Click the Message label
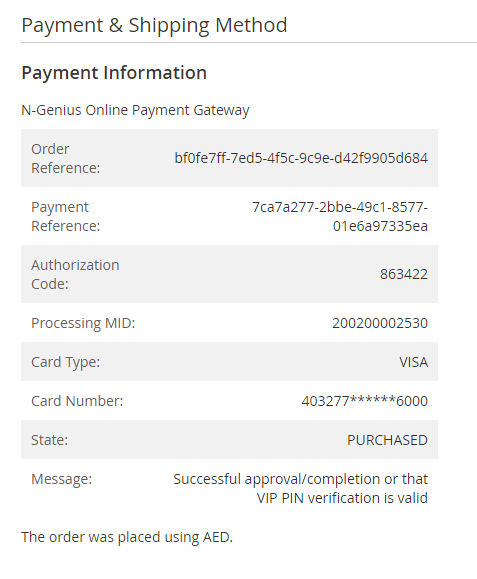Viewport: 477px width, 579px height. 62,479
